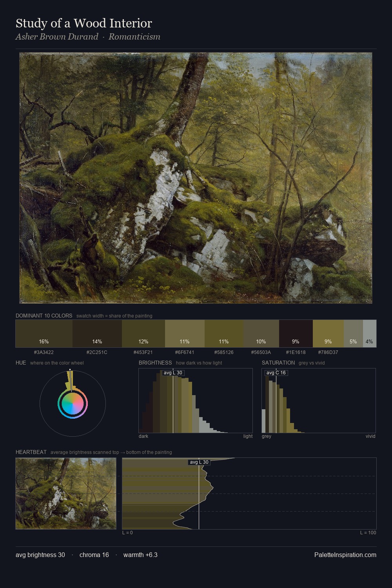Click the 'grey' saturation axis label
The image size is (392, 588).
[x=267, y=436]
